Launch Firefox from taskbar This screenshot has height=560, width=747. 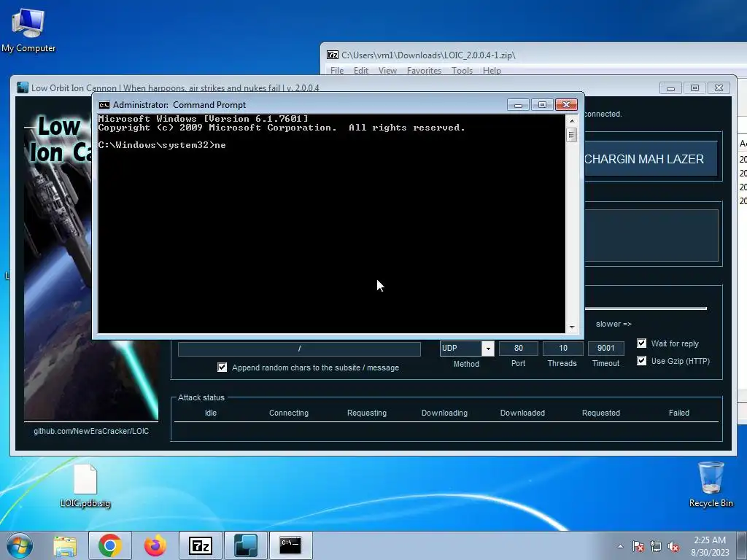(x=155, y=545)
